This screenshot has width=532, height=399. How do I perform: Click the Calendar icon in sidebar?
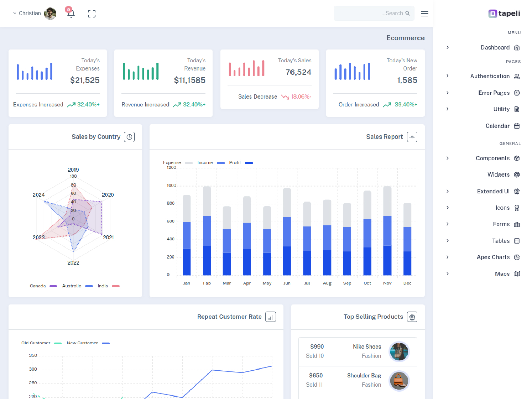point(517,126)
